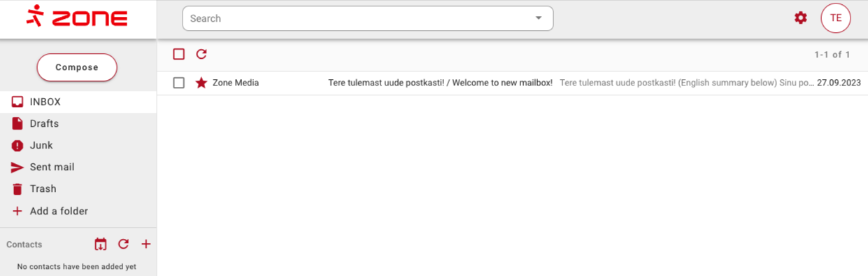
Task: Click the Trash bin icon
Action: 17,189
